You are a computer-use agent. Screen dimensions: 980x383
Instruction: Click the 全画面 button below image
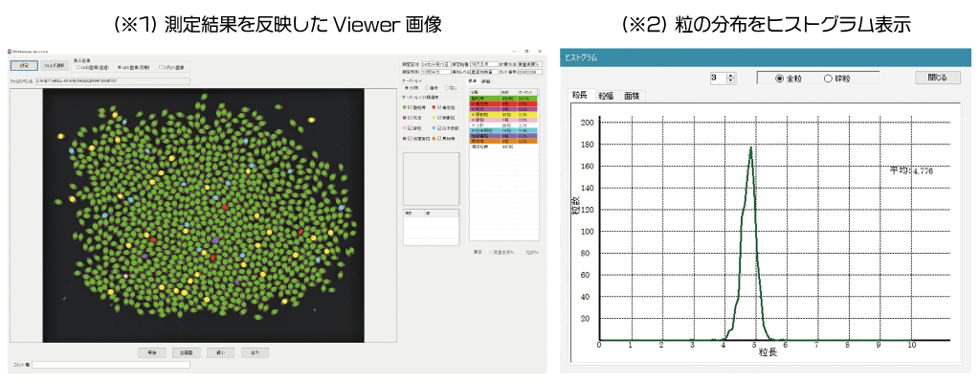[x=188, y=352]
